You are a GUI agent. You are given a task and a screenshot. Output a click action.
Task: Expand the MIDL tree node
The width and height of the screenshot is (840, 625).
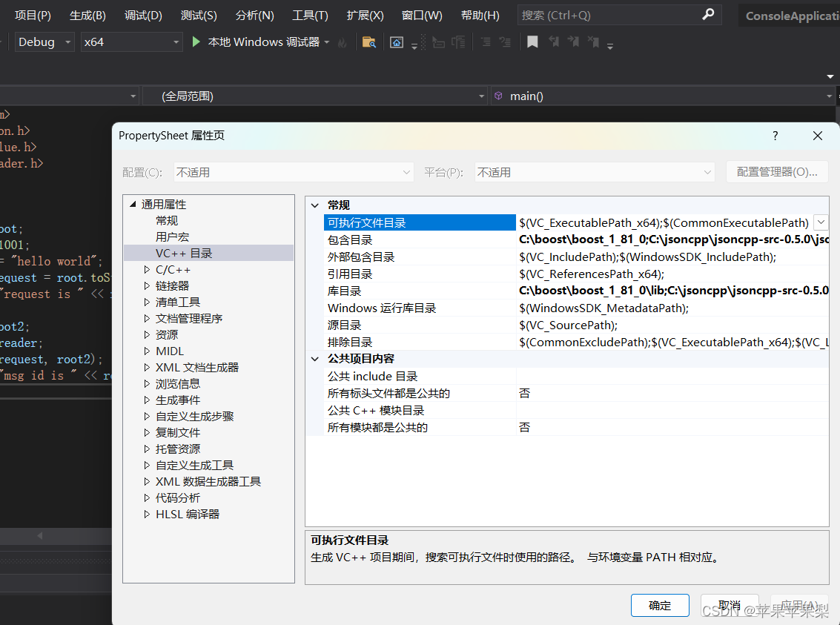tap(147, 351)
